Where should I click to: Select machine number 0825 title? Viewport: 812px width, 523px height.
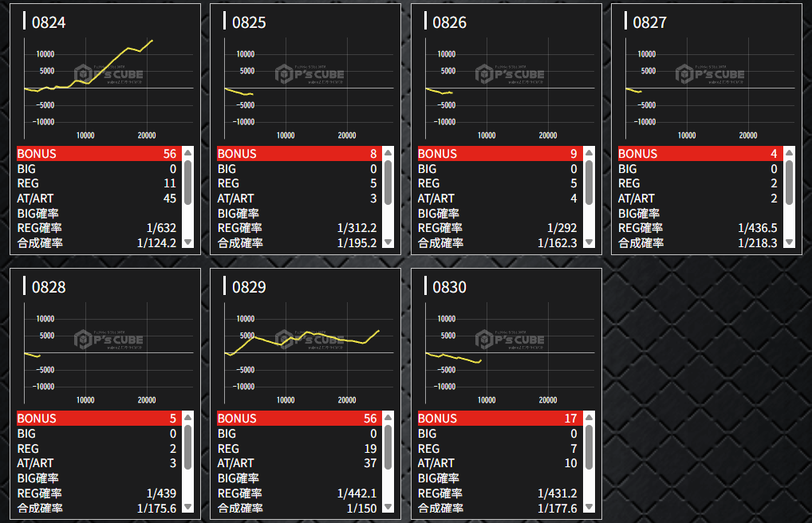coord(249,22)
